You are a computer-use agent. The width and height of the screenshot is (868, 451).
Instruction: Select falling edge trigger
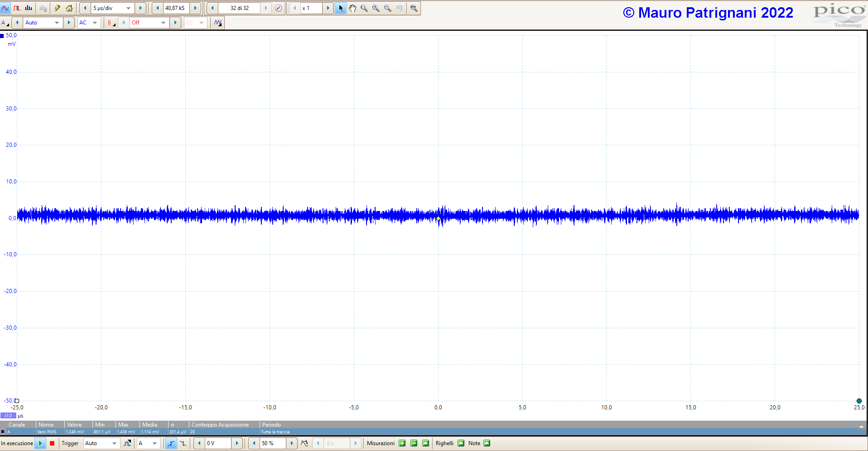(183, 443)
